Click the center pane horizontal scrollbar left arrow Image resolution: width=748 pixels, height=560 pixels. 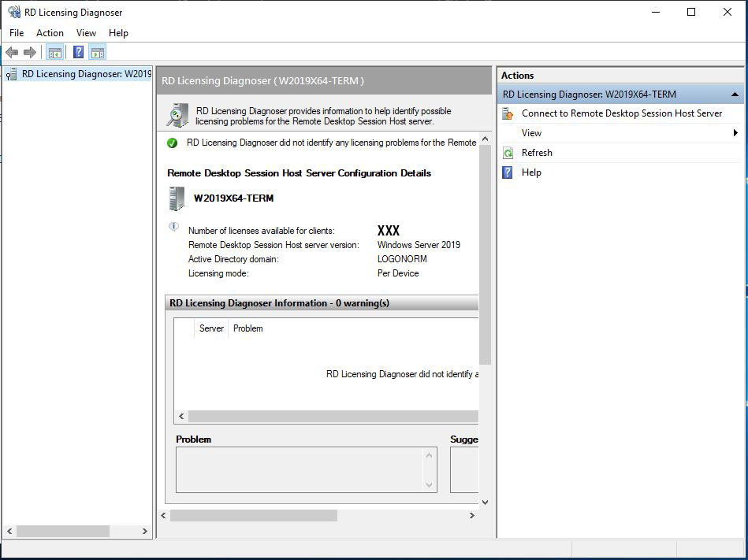tap(164, 515)
